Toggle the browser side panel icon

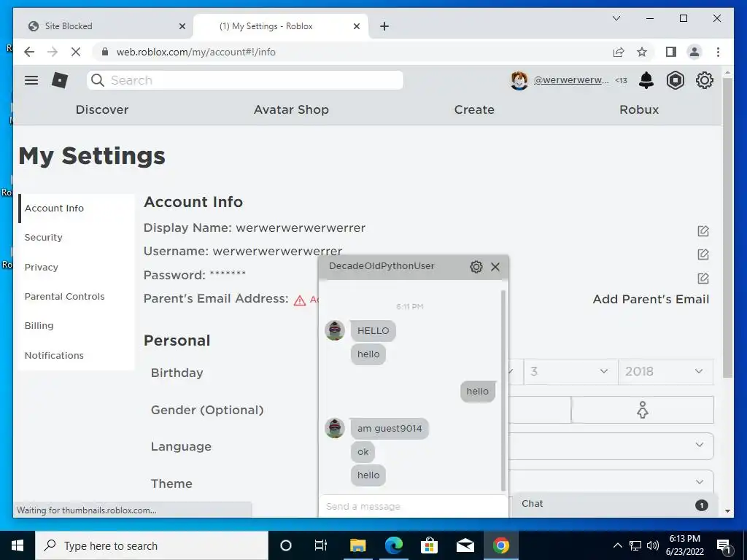pyautogui.click(x=671, y=52)
